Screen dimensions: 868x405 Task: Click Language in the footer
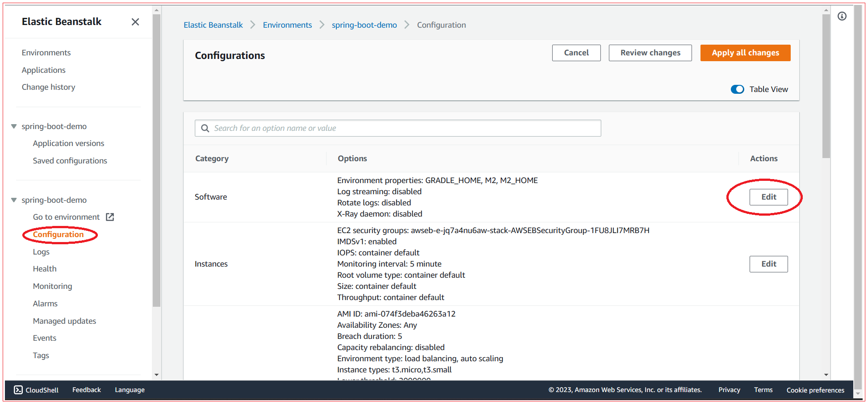[130, 390]
